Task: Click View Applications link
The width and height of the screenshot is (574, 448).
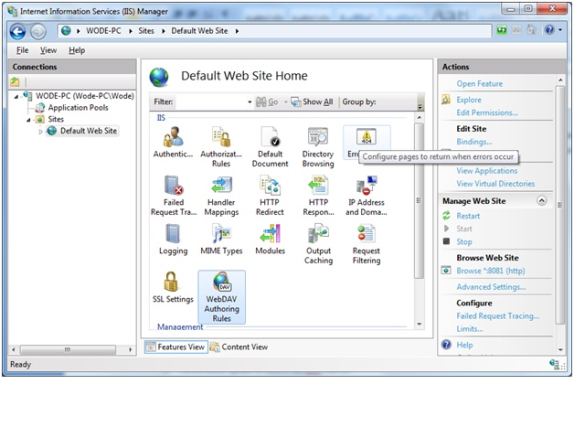Action: [487, 171]
